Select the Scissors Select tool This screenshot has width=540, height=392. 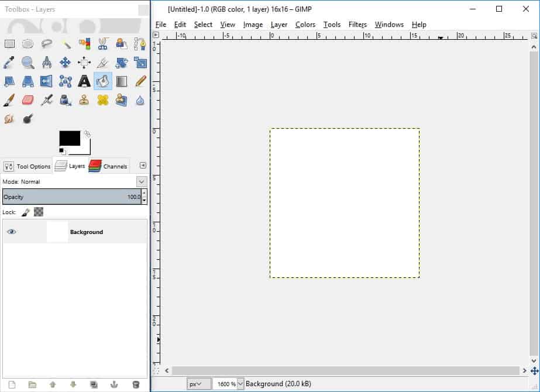click(102, 44)
